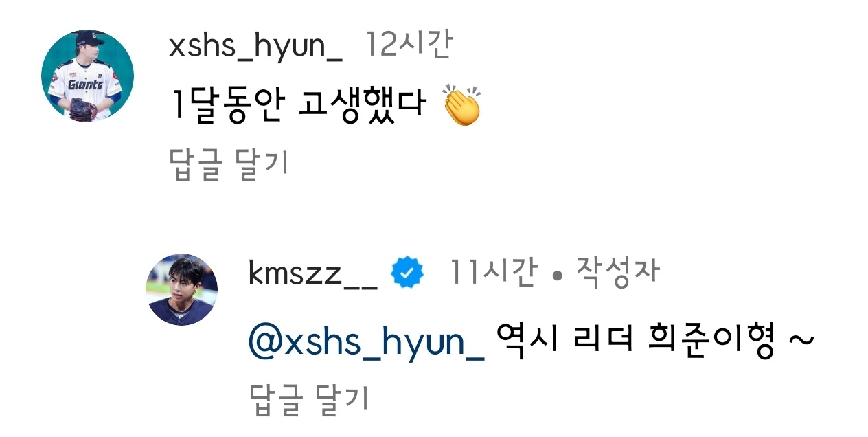Click the 작성자 author label
The image size is (868, 437).
[x=617, y=272]
